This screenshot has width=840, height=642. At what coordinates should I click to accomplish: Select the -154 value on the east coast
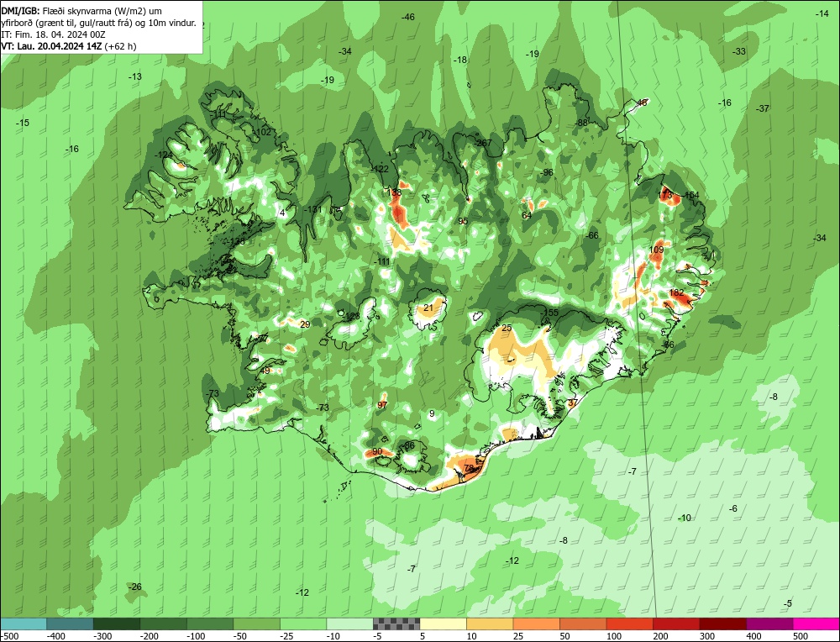[x=691, y=195]
